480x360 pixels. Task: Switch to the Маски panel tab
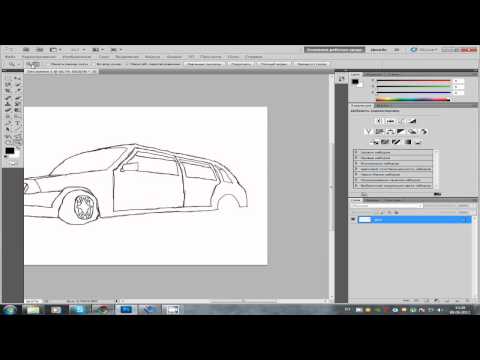click(x=382, y=106)
